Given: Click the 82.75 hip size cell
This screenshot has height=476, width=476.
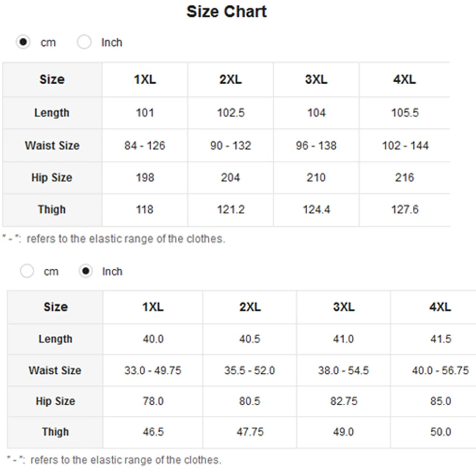Looking at the screenshot, I should pos(344,401).
